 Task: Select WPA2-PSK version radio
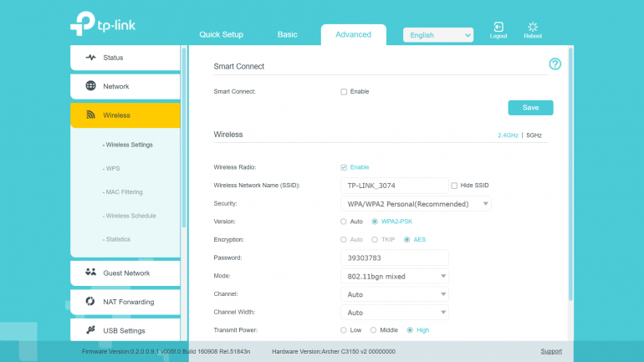(375, 222)
